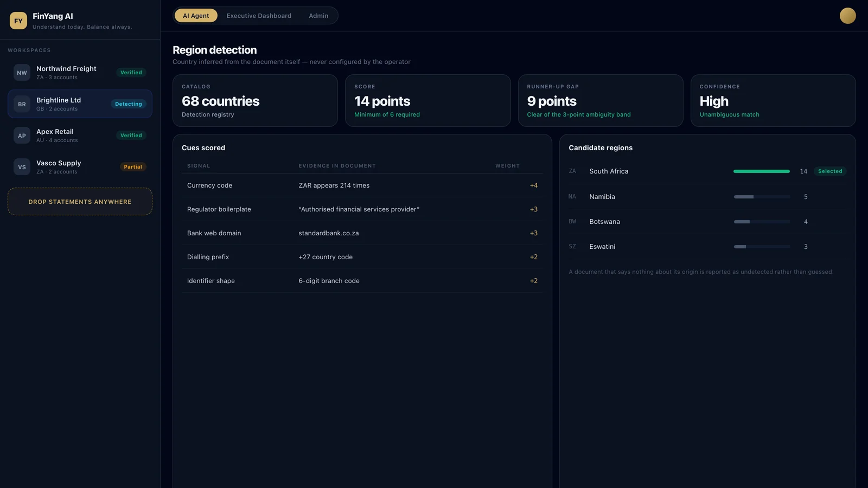
Task: Open the Vasco Supply workspace
Action: pos(80,167)
